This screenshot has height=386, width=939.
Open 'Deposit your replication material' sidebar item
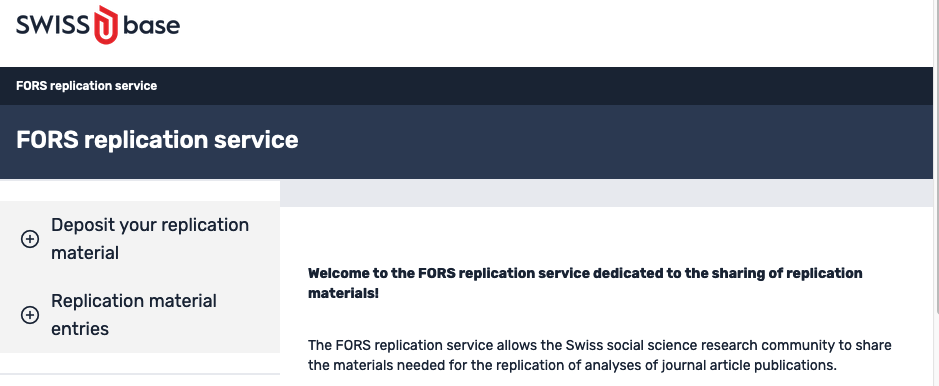coord(150,239)
